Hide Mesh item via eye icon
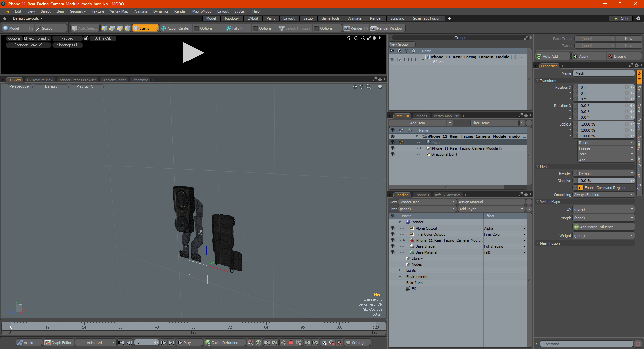The image size is (644, 349). [392, 142]
